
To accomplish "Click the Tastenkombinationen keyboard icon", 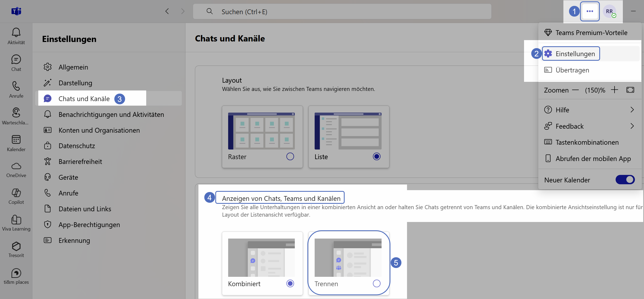I will pos(548,142).
